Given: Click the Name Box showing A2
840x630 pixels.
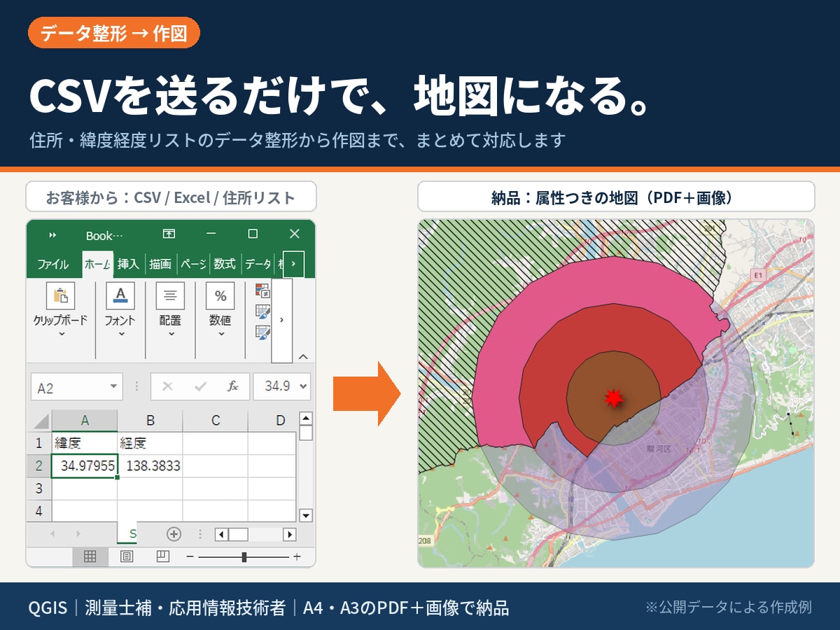Looking at the screenshot, I should point(77,387).
